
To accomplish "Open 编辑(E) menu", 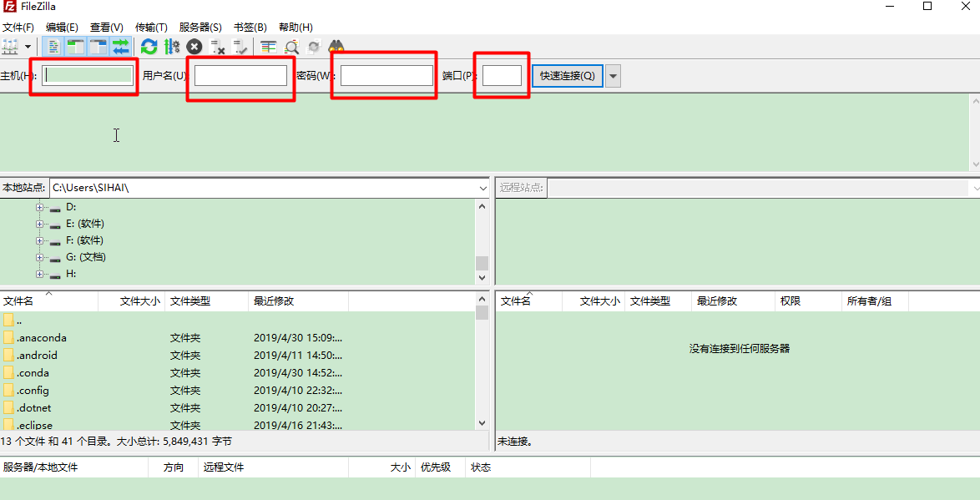I will tap(62, 28).
